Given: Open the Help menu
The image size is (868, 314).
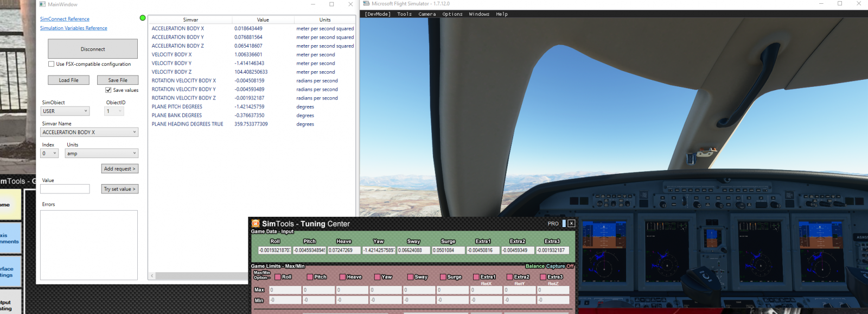Looking at the screenshot, I should click(502, 14).
